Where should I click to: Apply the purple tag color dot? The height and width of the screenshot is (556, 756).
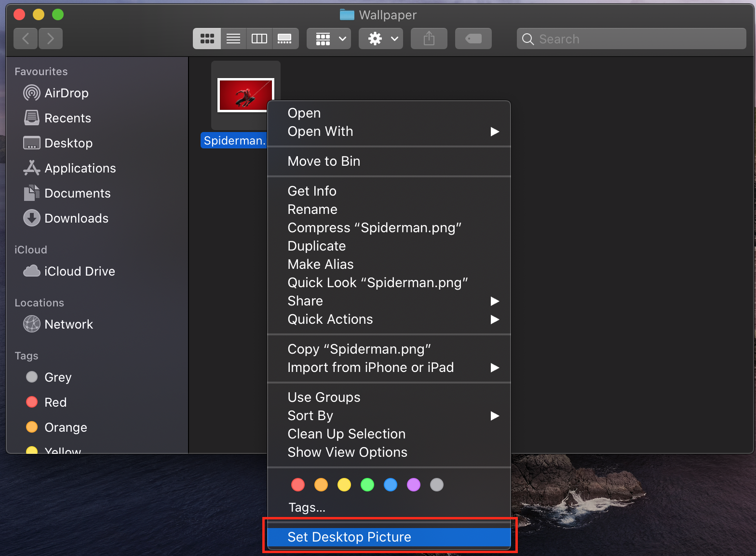click(x=414, y=485)
